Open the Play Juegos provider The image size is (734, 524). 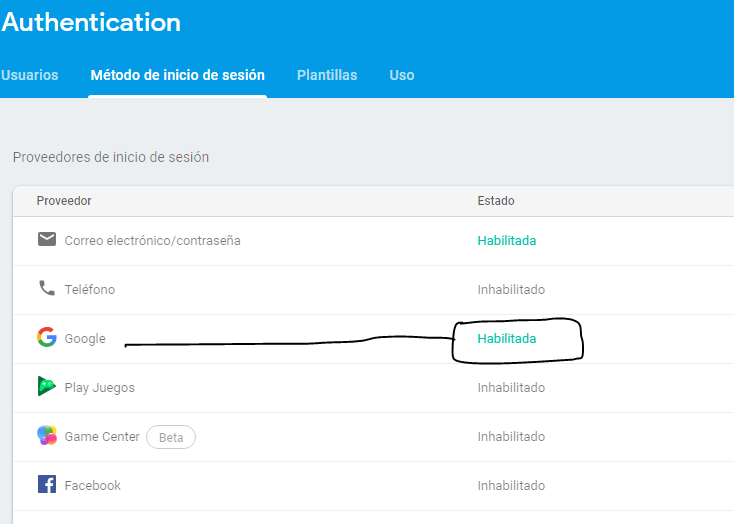point(99,387)
